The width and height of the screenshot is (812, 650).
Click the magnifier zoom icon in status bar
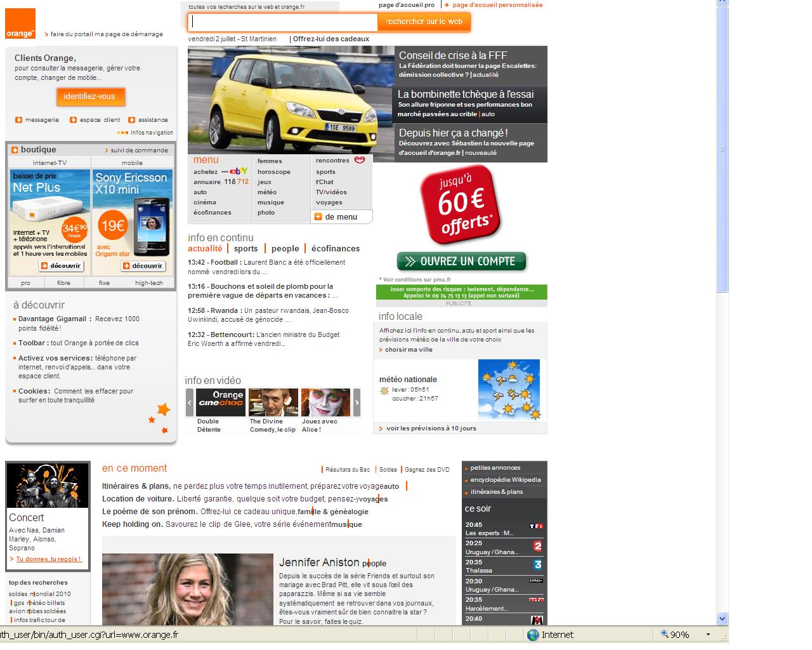665,635
